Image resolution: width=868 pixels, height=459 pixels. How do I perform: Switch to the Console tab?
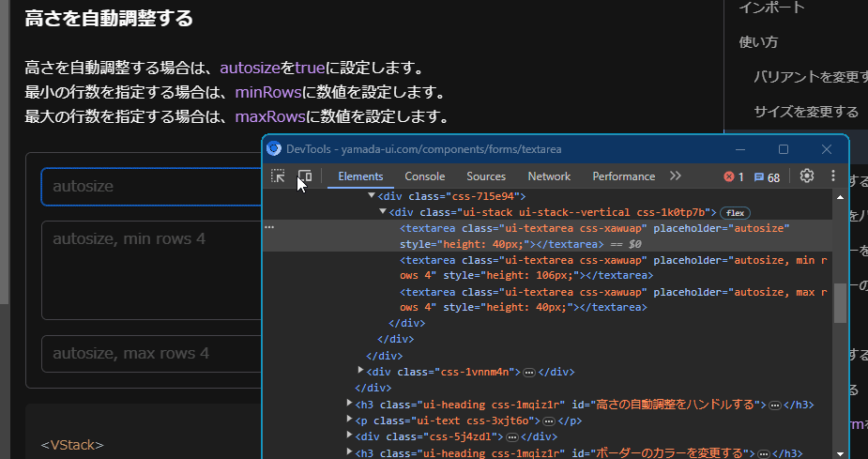click(424, 176)
